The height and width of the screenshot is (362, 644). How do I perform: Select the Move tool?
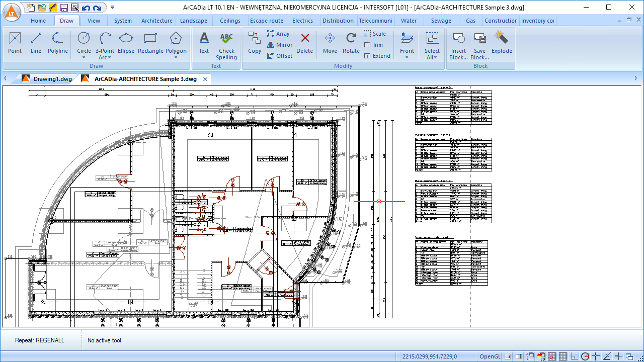[330, 43]
